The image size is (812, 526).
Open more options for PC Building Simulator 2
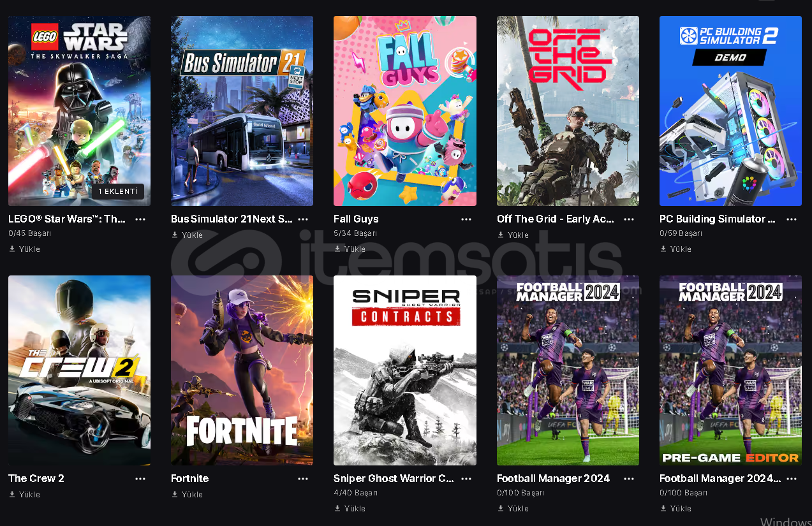coord(792,219)
